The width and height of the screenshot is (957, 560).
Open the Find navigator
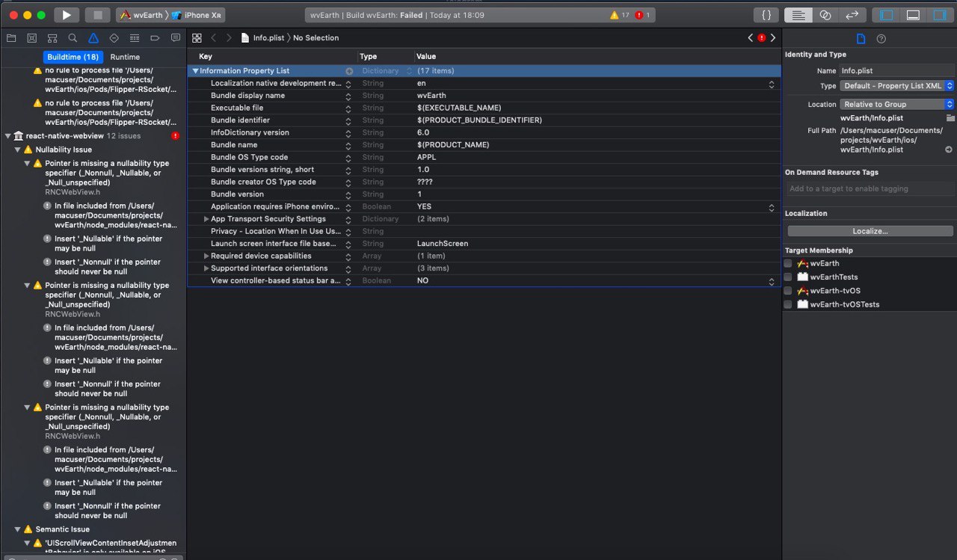[73, 37]
